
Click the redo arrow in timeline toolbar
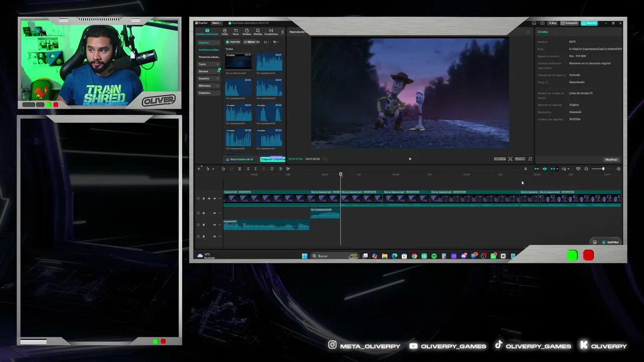231,169
